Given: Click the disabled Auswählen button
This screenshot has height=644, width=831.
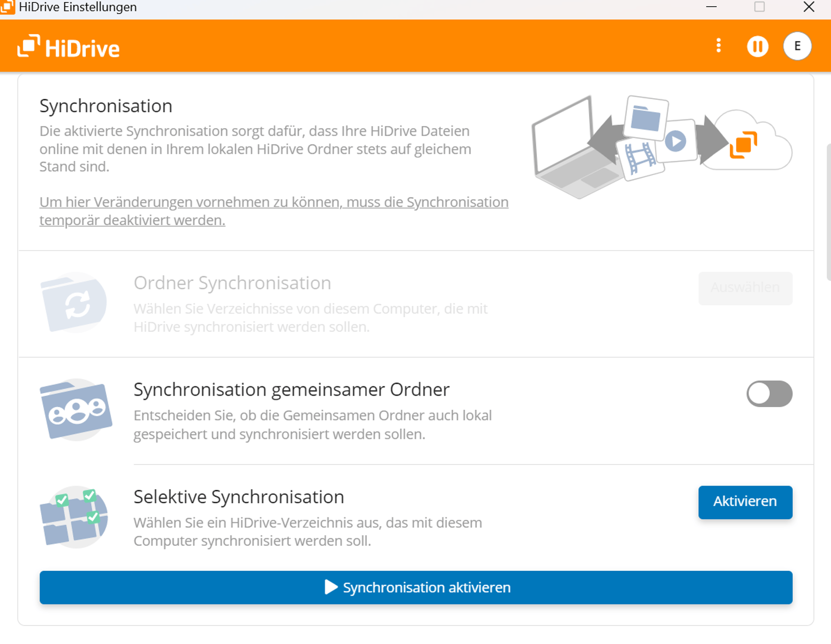Looking at the screenshot, I should click(x=745, y=288).
